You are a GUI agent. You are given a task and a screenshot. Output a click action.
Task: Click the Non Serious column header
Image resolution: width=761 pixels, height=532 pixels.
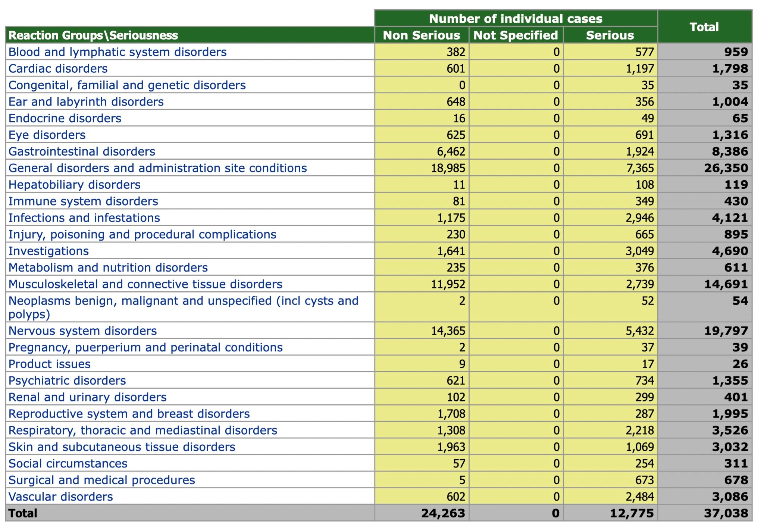pyautogui.click(x=421, y=35)
